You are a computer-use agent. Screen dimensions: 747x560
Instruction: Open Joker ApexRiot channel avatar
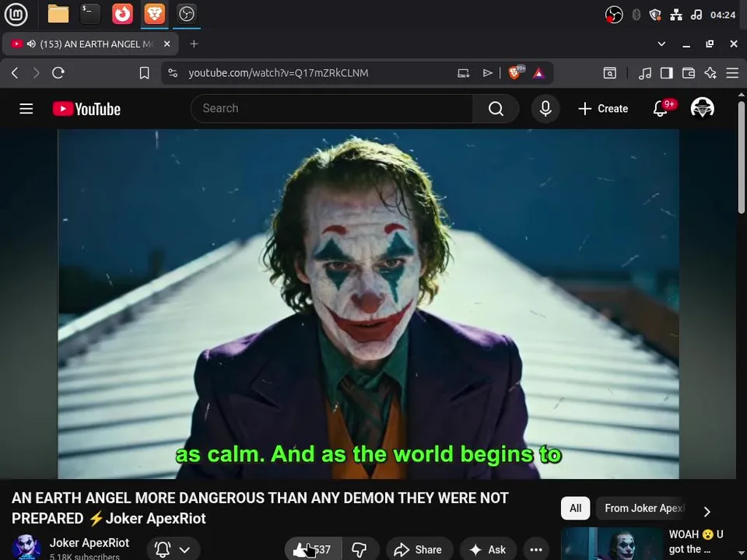26,547
